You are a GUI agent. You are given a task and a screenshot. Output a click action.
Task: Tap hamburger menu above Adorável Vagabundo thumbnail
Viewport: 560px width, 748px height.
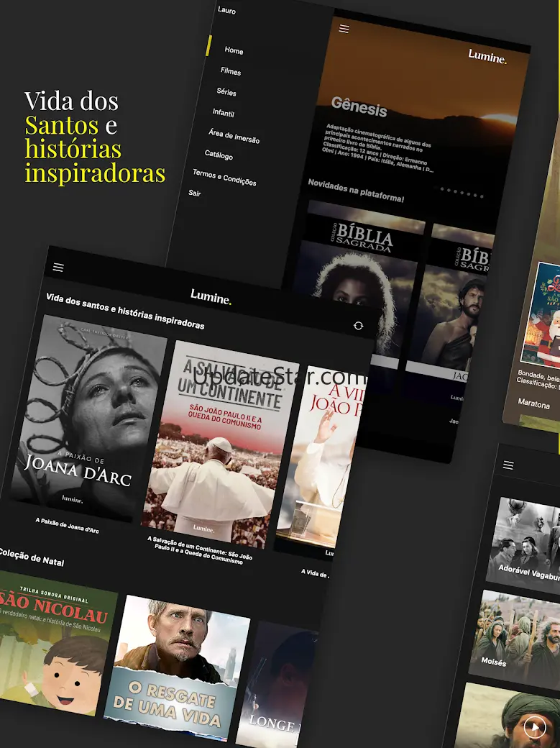[508, 465]
